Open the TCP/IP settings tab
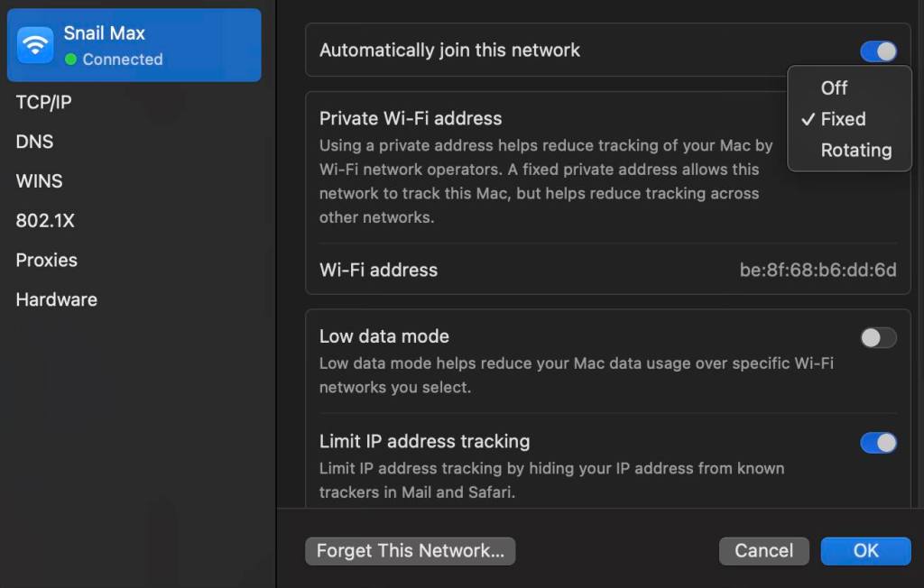 43,102
